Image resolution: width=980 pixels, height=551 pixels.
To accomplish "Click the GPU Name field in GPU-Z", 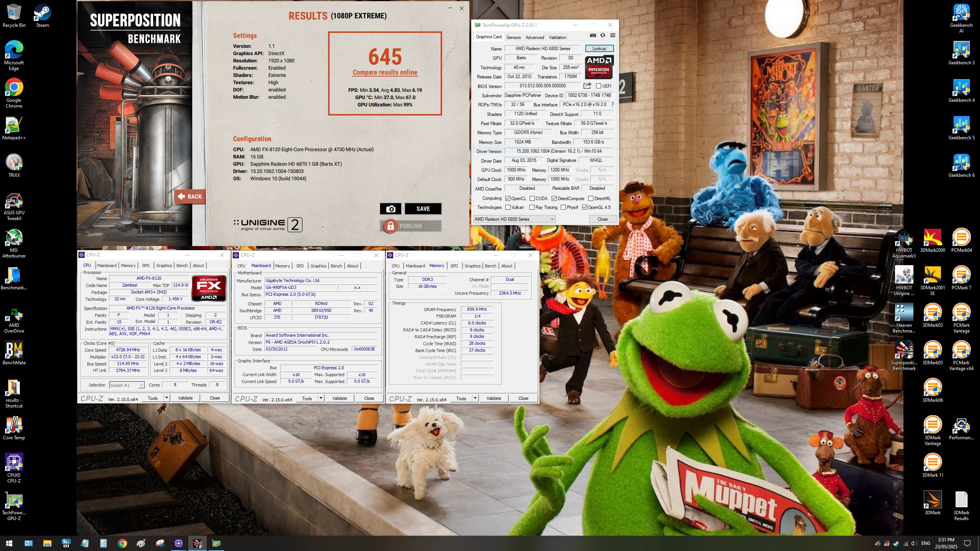I will (543, 49).
